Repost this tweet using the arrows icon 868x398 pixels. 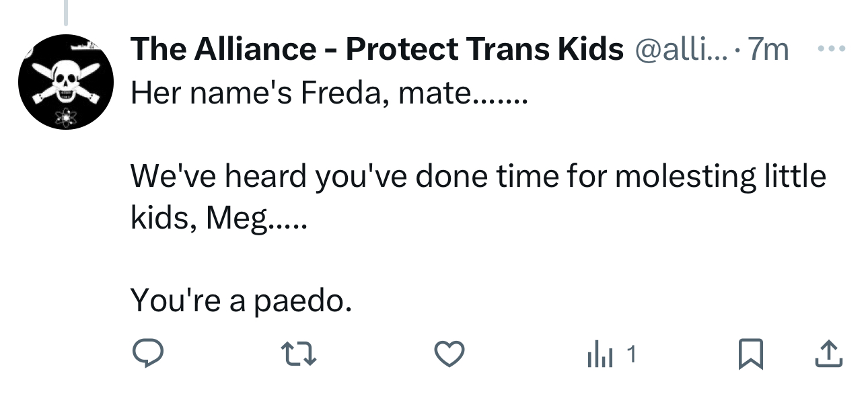pyautogui.click(x=299, y=354)
